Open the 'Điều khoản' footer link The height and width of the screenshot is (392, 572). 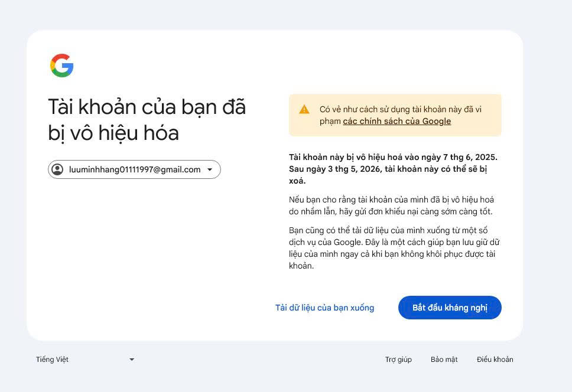495,359
